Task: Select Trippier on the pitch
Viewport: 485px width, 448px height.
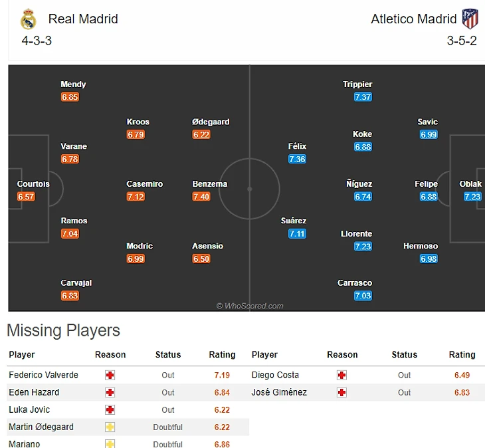Action: 357,84
